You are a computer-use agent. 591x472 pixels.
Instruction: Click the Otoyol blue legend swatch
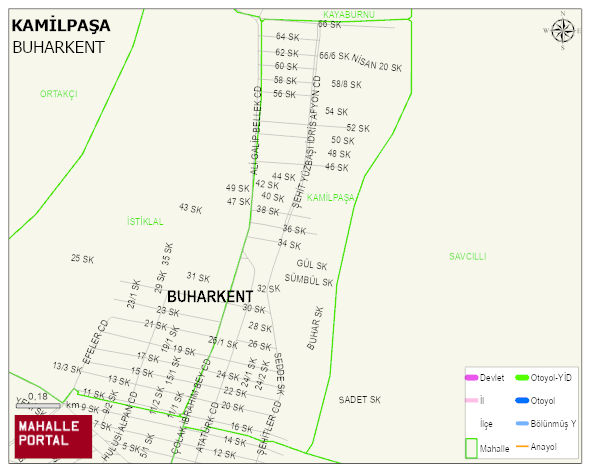(x=522, y=400)
